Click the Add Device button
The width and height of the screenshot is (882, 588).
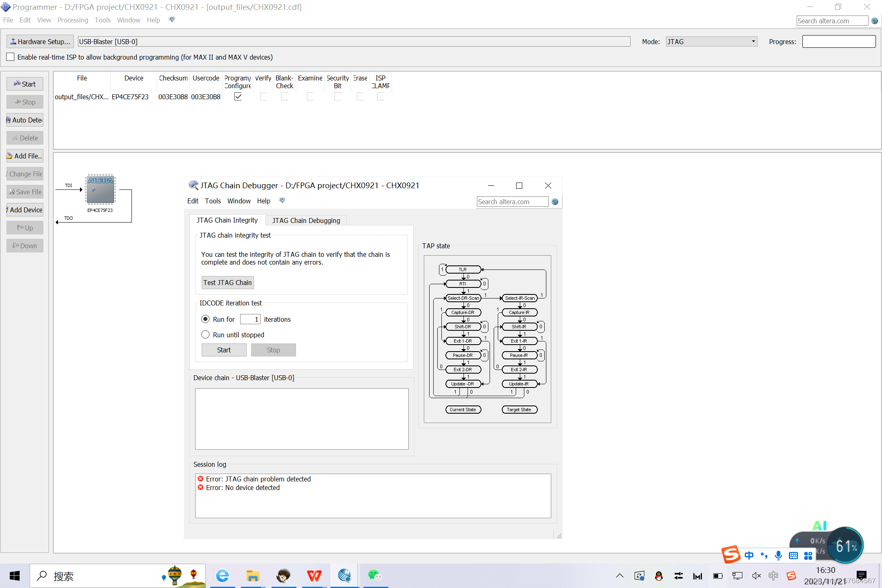pyautogui.click(x=25, y=210)
